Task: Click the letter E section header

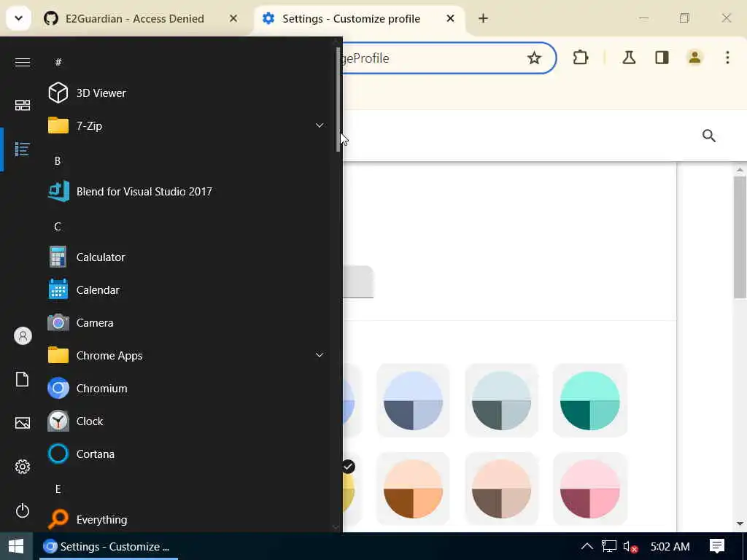Action: tap(58, 489)
